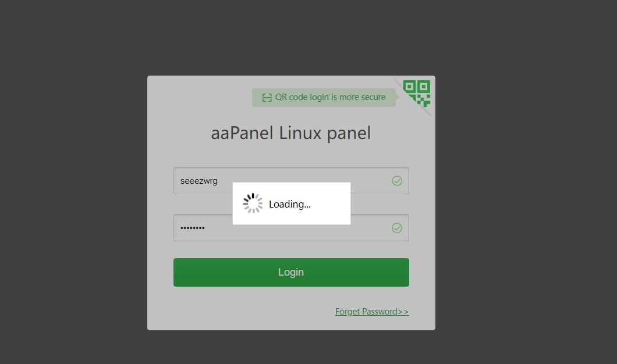Click the 'Login' label on the green button
Screen dimensions: 617x364
click(x=291, y=272)
